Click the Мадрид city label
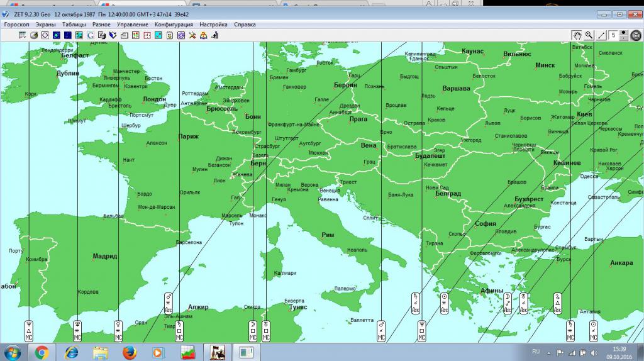 coord(105,256)
